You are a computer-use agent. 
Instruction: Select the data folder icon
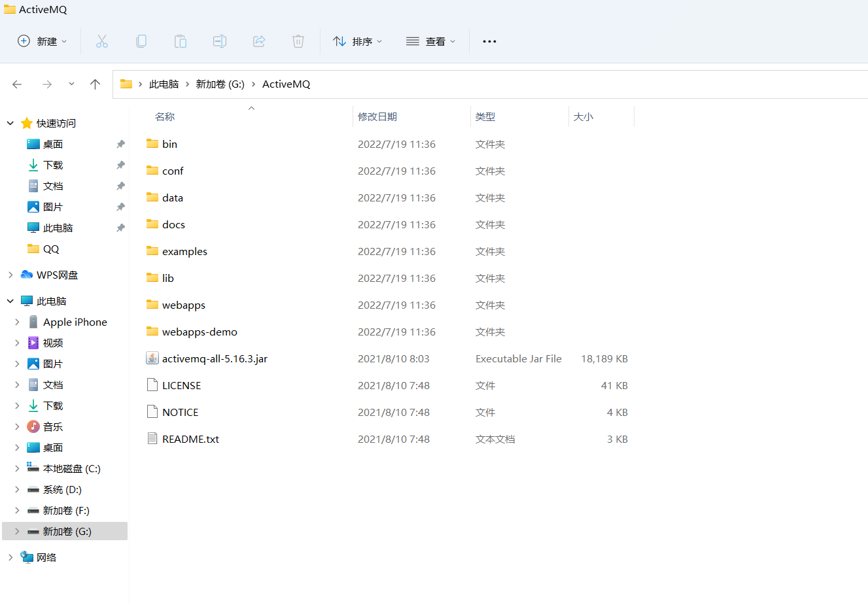point(152,197)
